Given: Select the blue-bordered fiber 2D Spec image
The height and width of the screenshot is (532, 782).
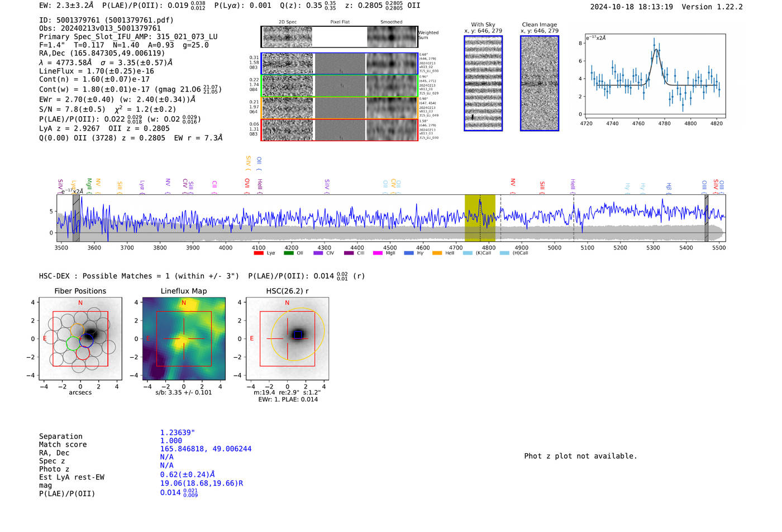Looking at the screenshot, I should [288, 64].
